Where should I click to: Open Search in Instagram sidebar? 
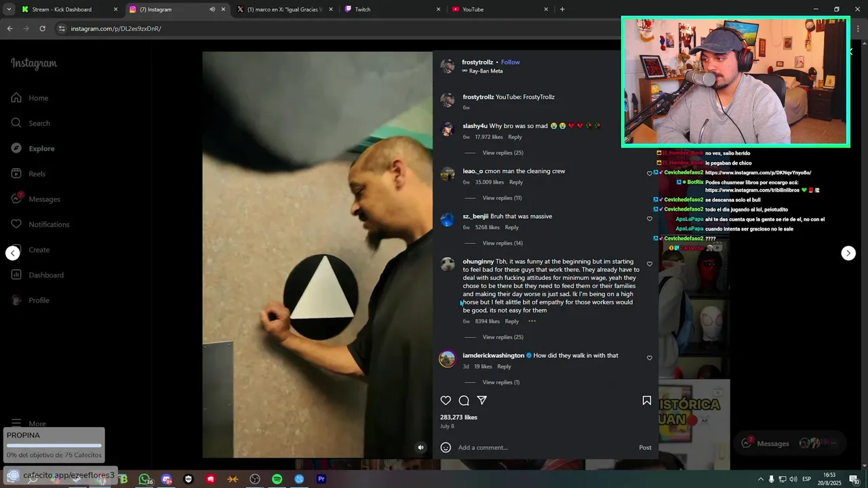coord(31,123)
